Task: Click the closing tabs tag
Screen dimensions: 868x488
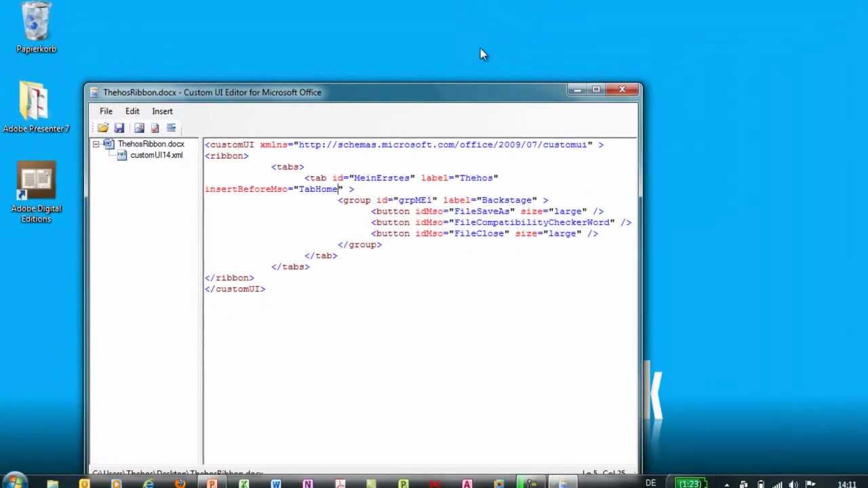Action: 290,267
